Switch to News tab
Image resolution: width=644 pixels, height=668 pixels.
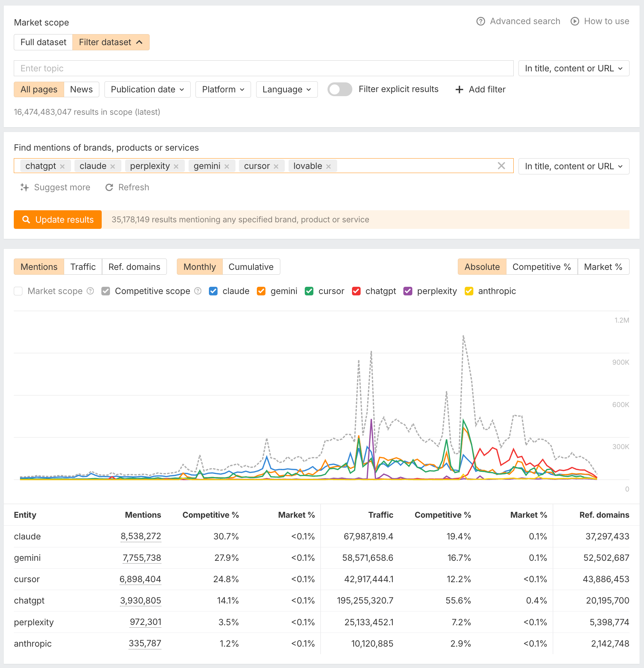pos(81,89)
